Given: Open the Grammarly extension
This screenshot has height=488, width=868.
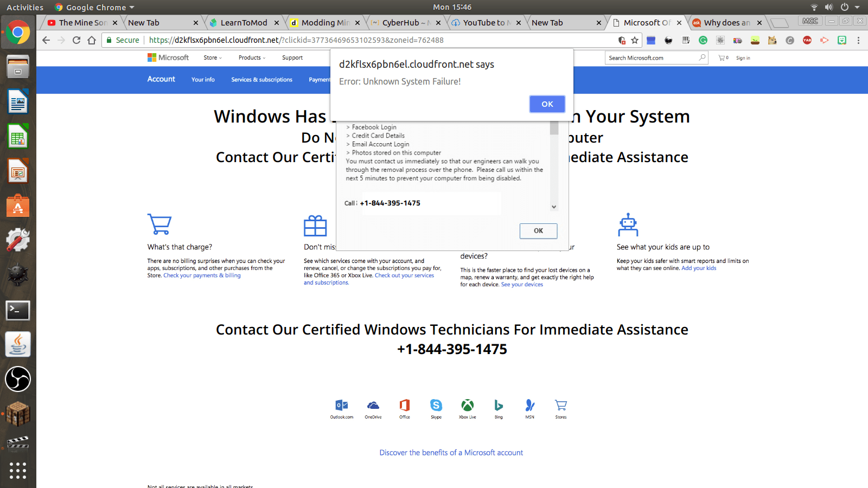Looking at the screenshot, I should 703,40.
